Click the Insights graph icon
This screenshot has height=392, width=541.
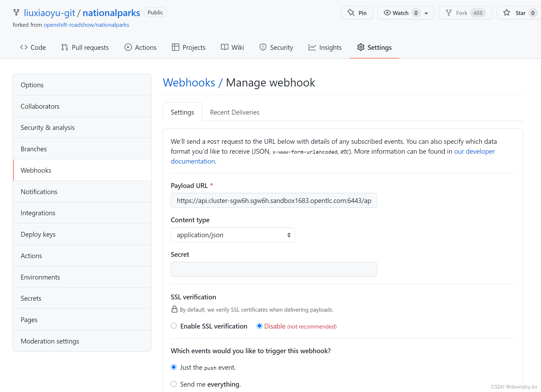tap(312, 47)
